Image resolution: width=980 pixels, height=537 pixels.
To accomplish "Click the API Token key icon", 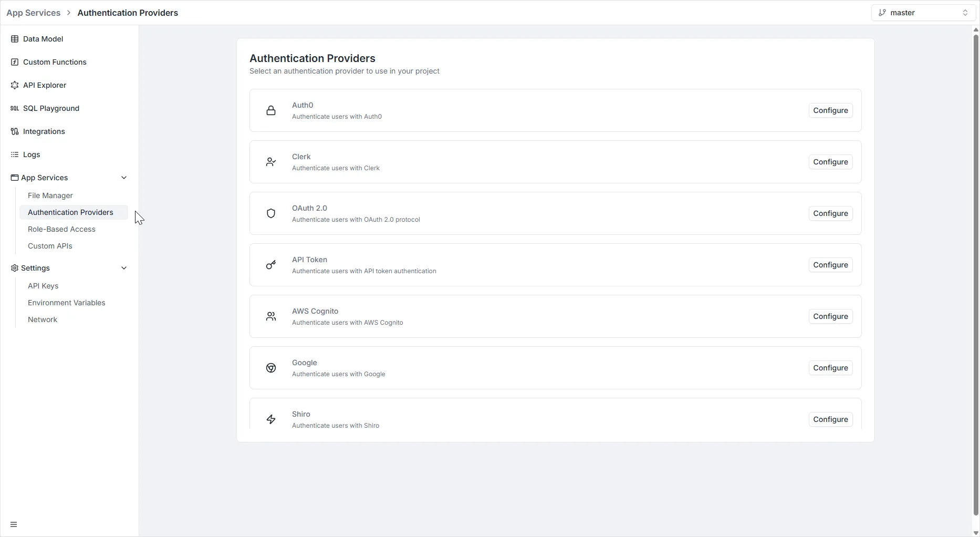I will [271, 265].
